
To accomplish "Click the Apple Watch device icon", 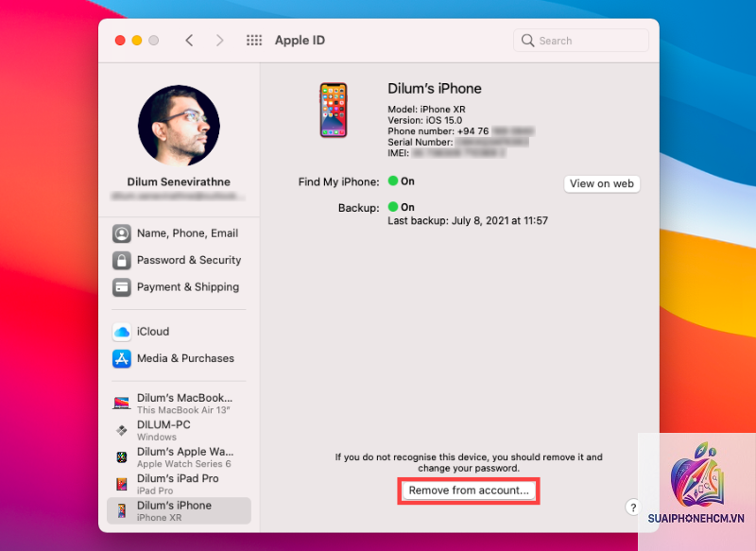I will point(122,457).
